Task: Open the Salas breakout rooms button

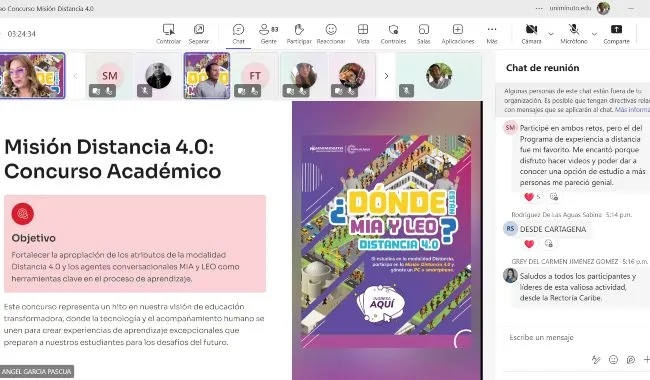Action: [424, 34]
